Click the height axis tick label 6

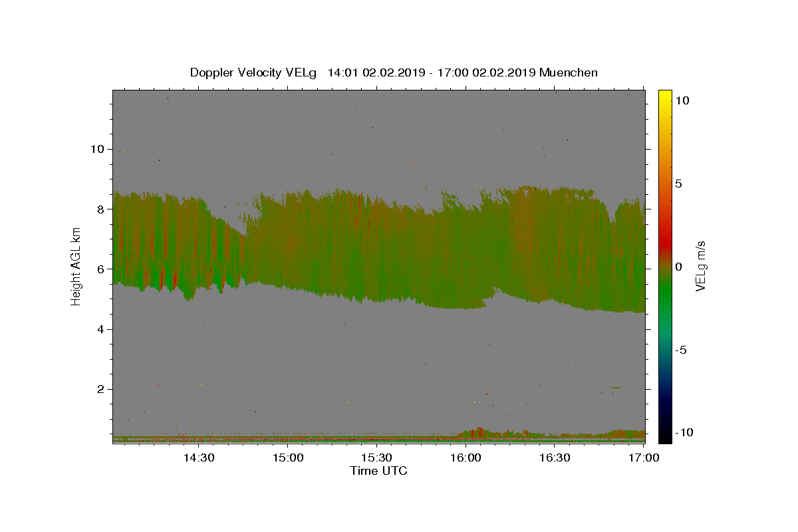click(102, 269)
